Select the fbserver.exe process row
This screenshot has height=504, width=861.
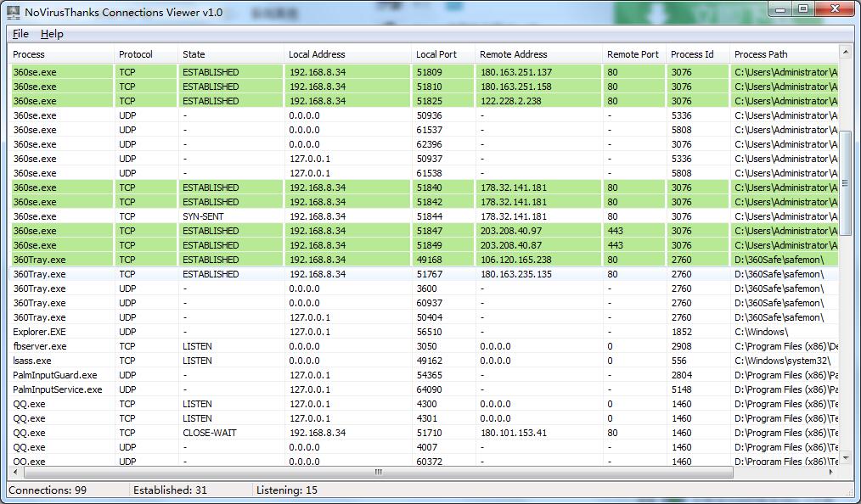(x=424, y=346)
